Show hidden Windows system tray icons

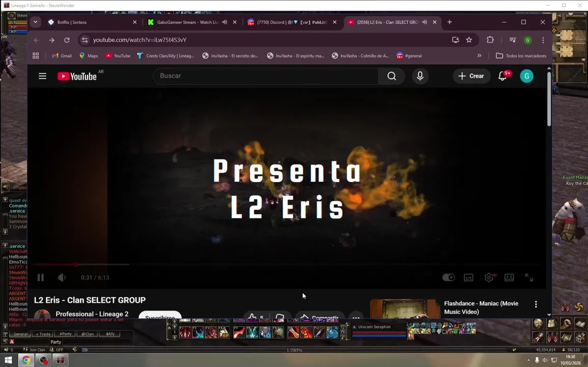pyautogui.click(x=529, y=360)
